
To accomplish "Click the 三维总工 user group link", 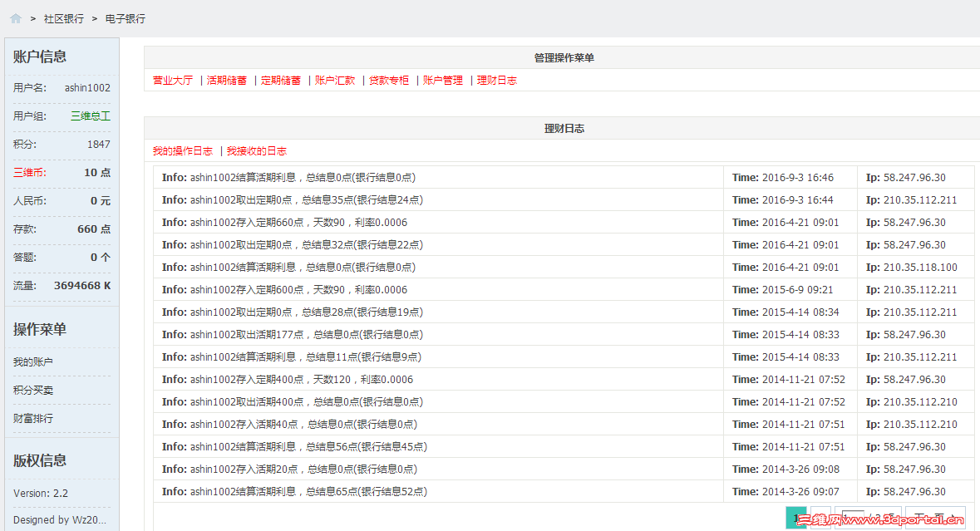I will [x=89, y=116].
